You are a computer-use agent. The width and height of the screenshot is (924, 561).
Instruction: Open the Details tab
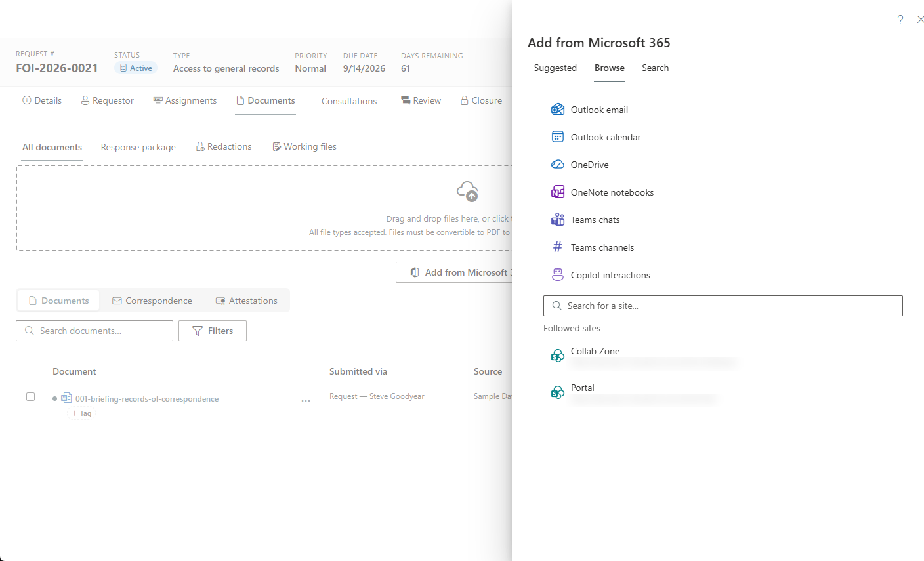click(x=42, y=100)
